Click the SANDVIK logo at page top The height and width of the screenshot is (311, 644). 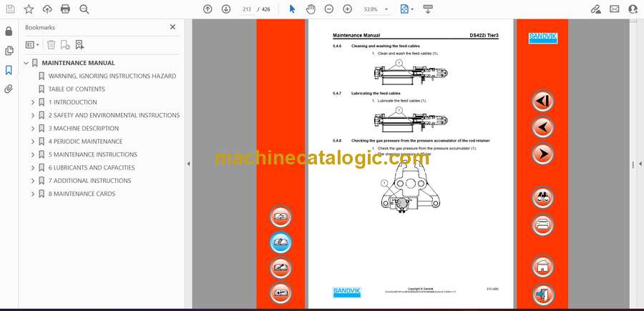pyautogui.click(x=542, y=38)
